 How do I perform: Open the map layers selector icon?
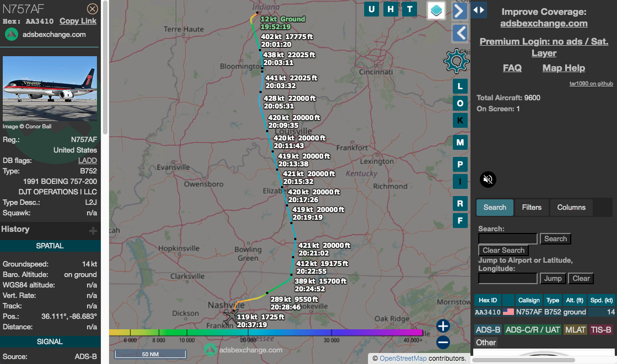(436, 10)
